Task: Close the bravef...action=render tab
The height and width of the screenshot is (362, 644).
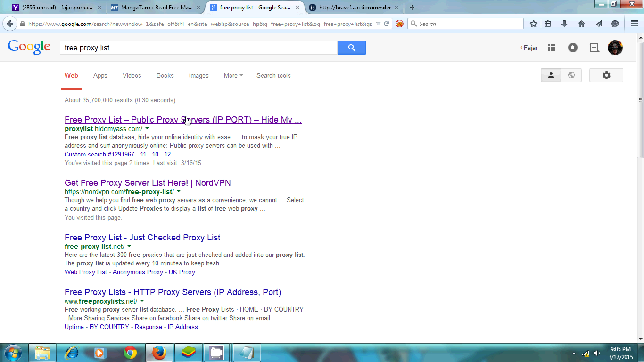Action: tap(397, 8)
